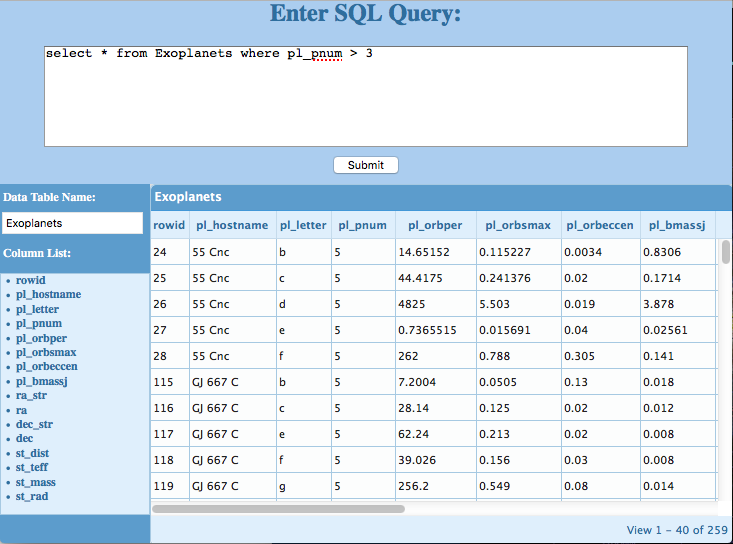Screen dimensions: 733x544
Task: Sort by the pl_orbeccen column header
Action: tap(600, 225)
